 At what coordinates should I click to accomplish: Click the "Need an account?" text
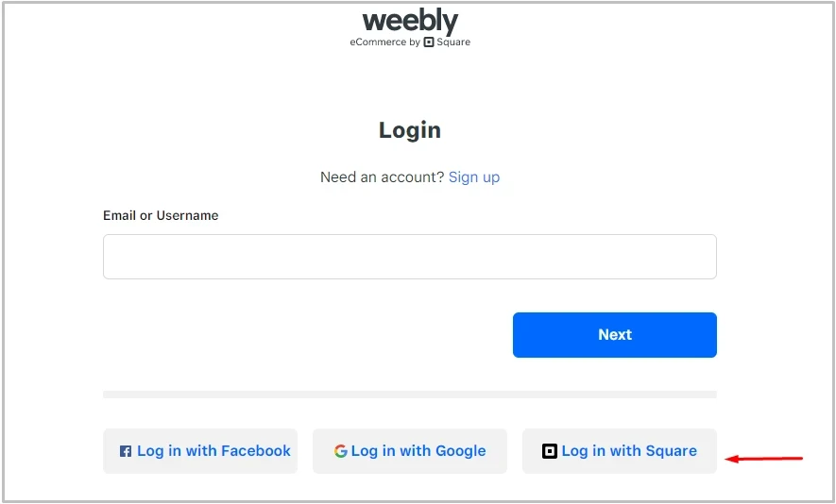pos(382,177)
